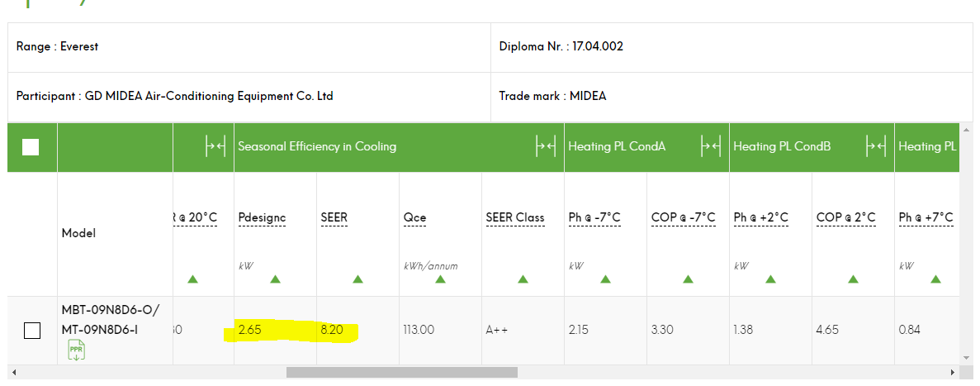The image size is (980, 386).
Task: Sort by SEER Class using its triangle
Action: point(523,279)
